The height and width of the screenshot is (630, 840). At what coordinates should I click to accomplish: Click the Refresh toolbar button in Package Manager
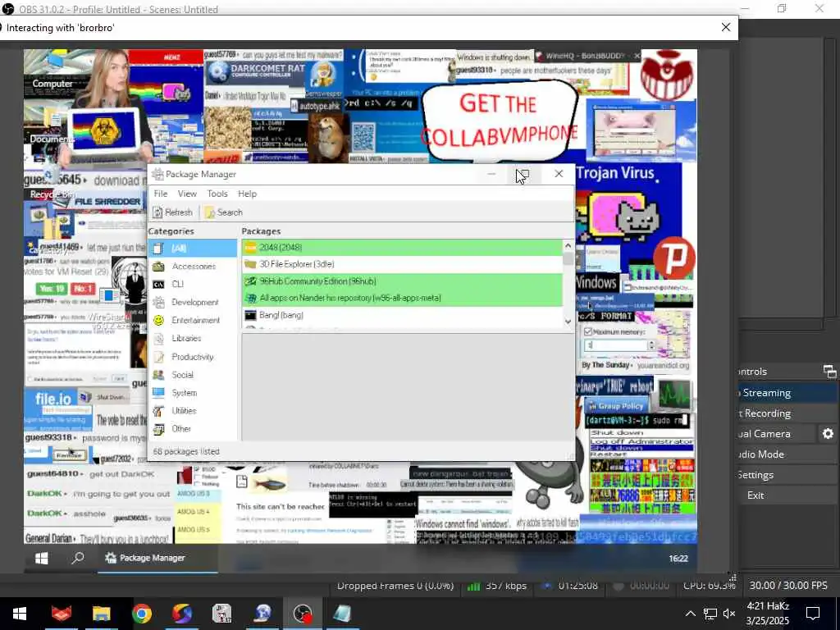click(x=172, y=212)
